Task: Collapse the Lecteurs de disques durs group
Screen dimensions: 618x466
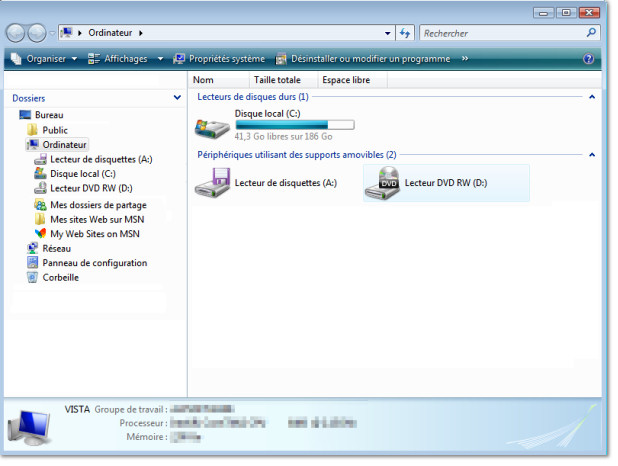Action: 592,97
